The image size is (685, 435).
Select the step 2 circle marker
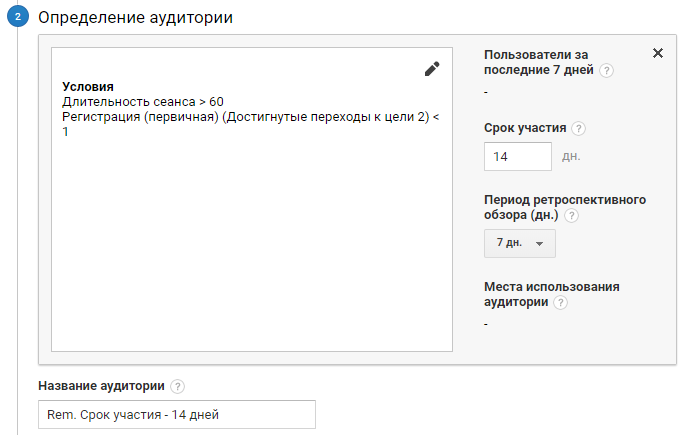coord(18,17)
